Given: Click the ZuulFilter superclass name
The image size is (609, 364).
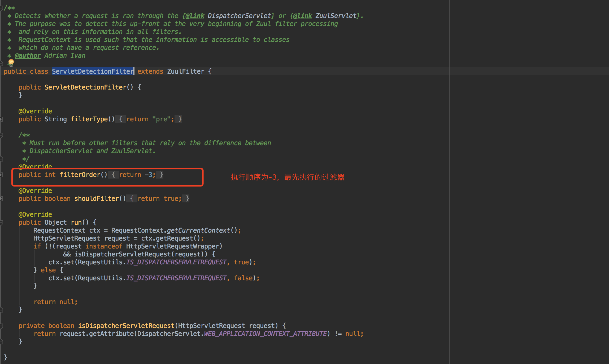Looking at the screenshot, I should 185,72.
